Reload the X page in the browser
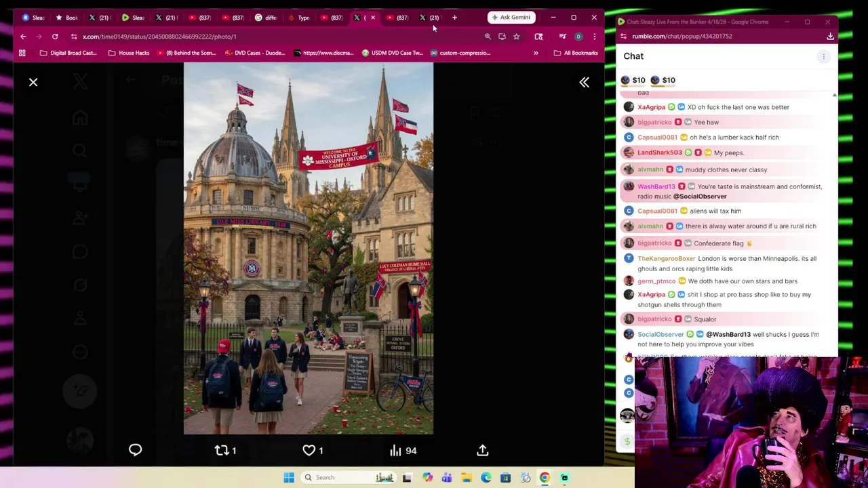This screenshot has width=868, height=488. coord(55,37)
